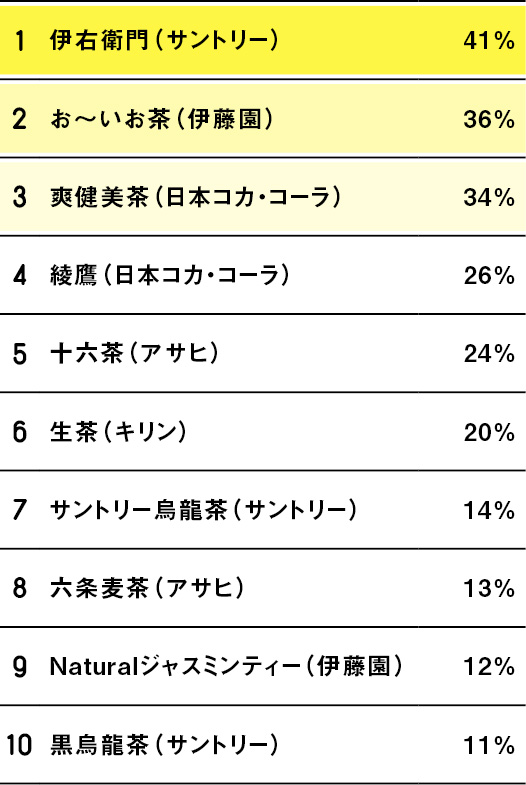Click the 20% value beside 生茶
Screen dimensions: 526x785
489,432
